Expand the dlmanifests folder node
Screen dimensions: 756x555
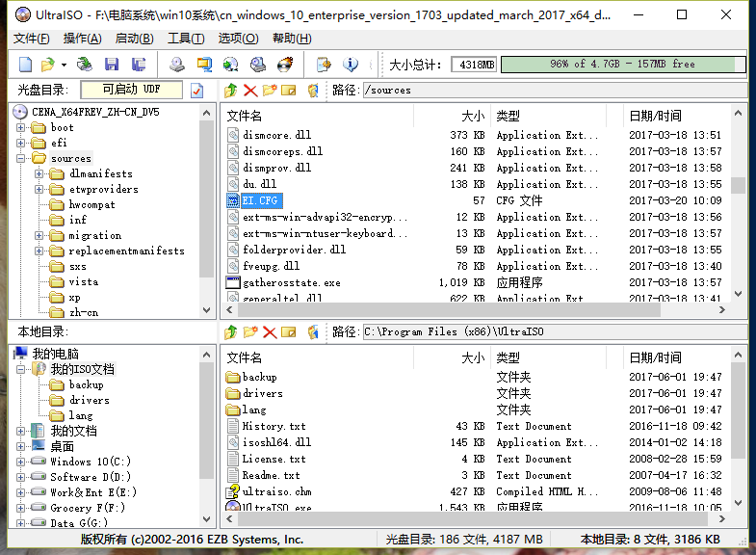tap(39, 173)
